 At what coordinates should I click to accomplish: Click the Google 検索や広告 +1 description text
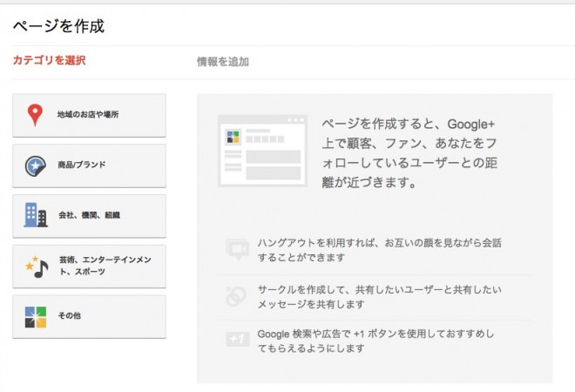(x=380, y=341)
